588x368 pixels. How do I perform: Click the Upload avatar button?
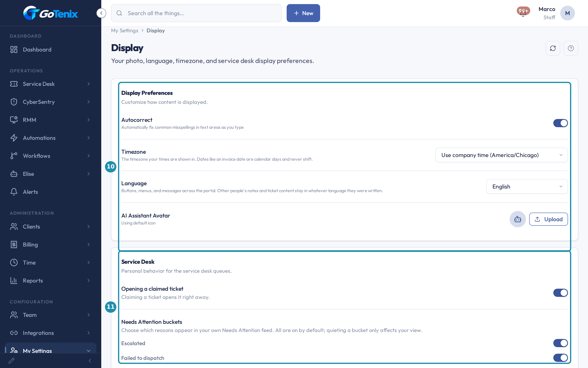[548, 219]
